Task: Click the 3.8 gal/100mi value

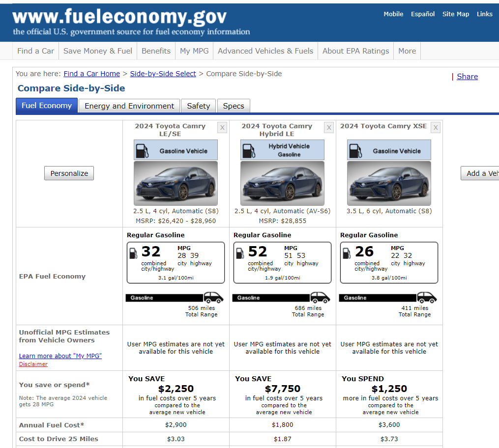Action: [x=389, y=278]
